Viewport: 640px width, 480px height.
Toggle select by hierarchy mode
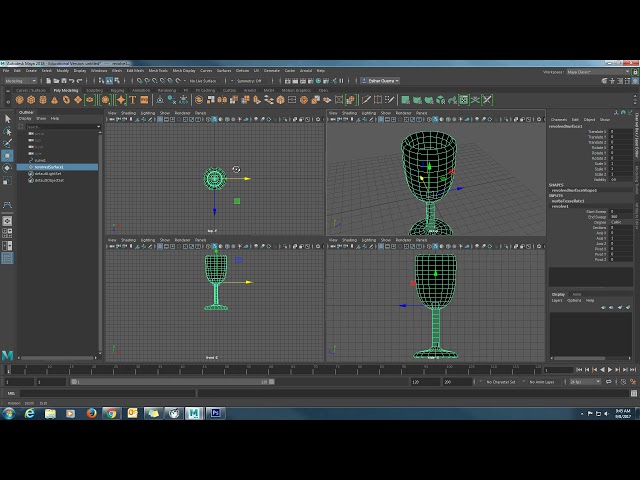(102, 81)
